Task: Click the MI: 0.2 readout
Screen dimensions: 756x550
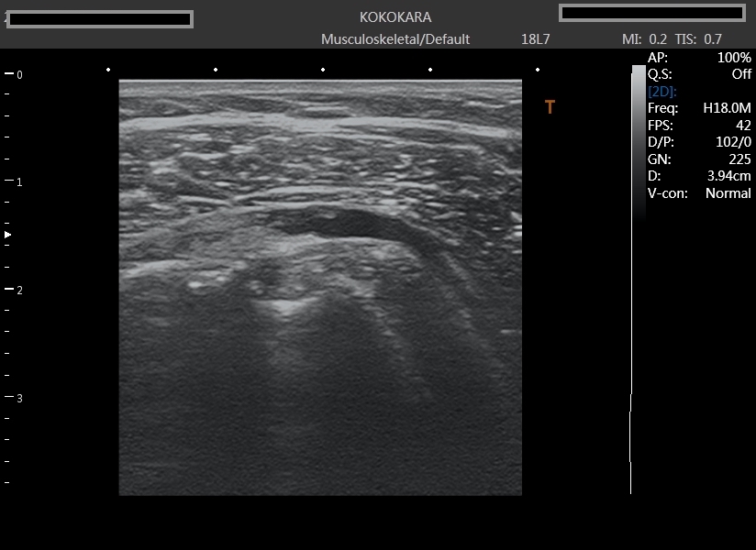Action: click(645, 39)
